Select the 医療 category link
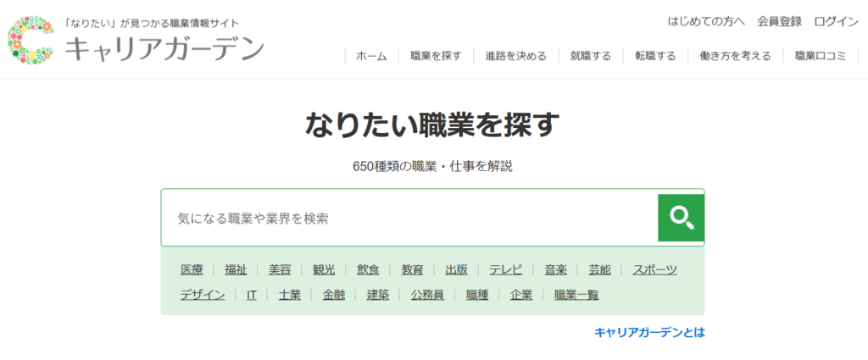 pyautogui.click(x=192, y=270)
